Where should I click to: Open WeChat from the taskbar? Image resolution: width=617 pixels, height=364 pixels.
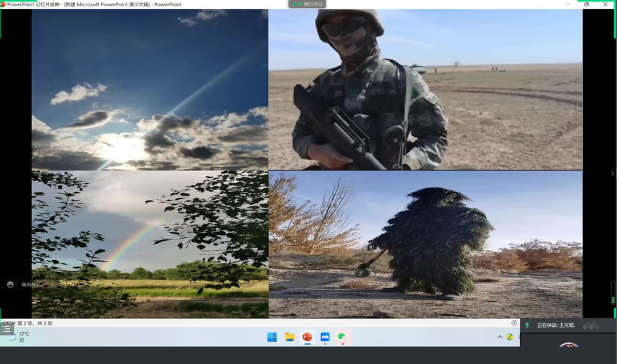(x=342, y=337)
